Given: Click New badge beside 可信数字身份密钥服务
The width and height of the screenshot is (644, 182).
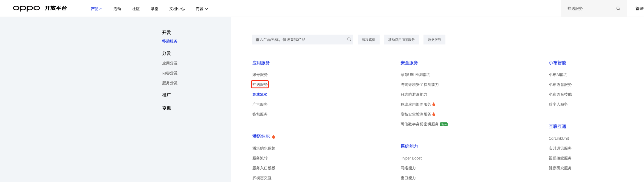Looking at the screenshot, I should pyautogui.click(x=444, y=124).
